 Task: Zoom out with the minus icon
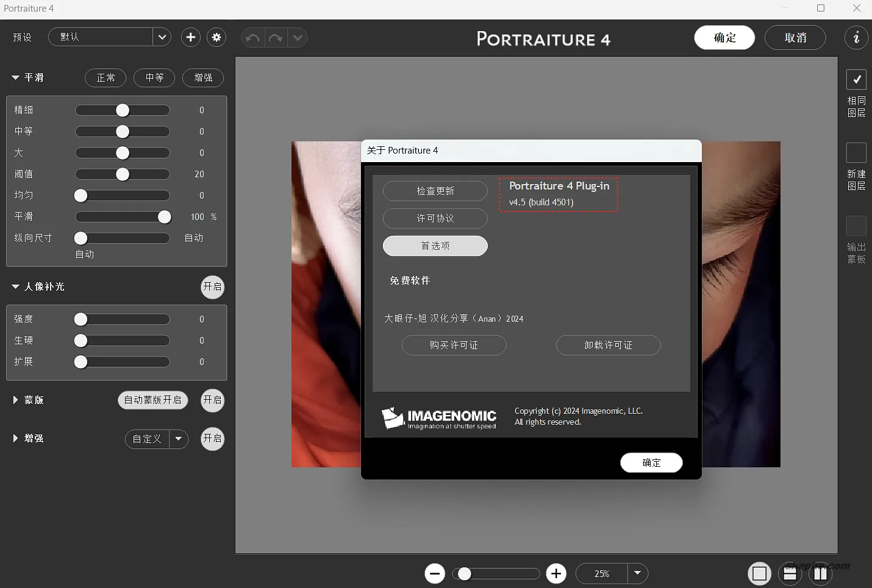435,573
